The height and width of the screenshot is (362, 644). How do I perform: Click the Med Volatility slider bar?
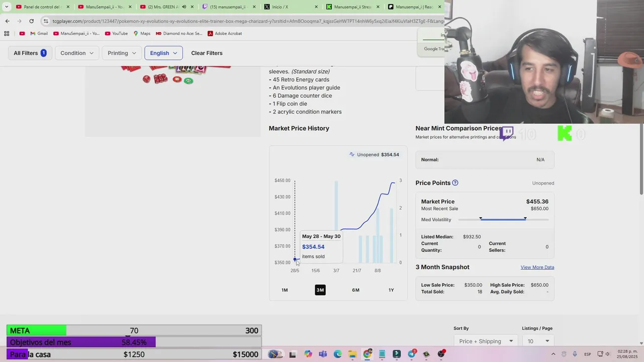click(x=503, y=220)
